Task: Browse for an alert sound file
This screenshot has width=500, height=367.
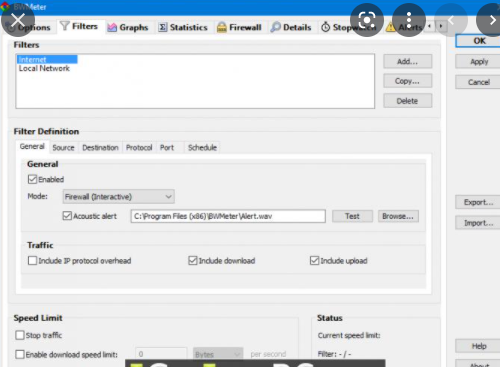Action: click(398, 216)
